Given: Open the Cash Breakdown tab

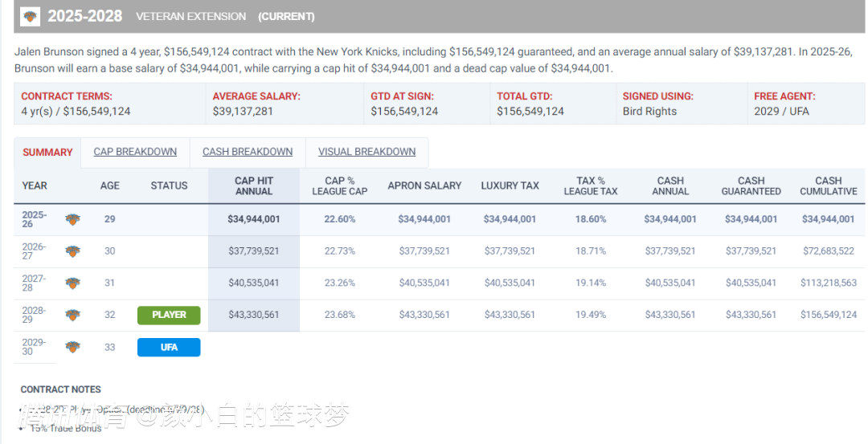Looking at the screenshot, I should 248,152.
